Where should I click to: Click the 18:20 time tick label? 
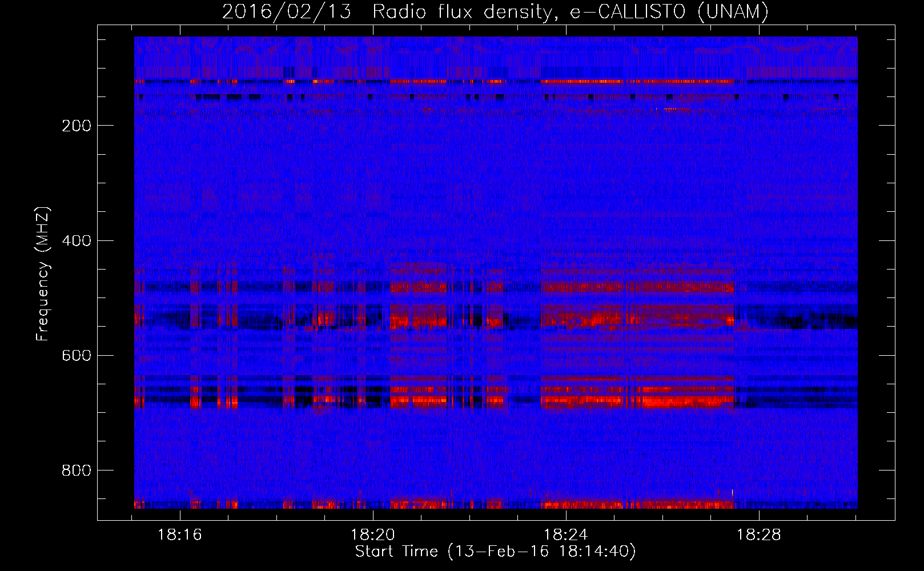point(373,535)
